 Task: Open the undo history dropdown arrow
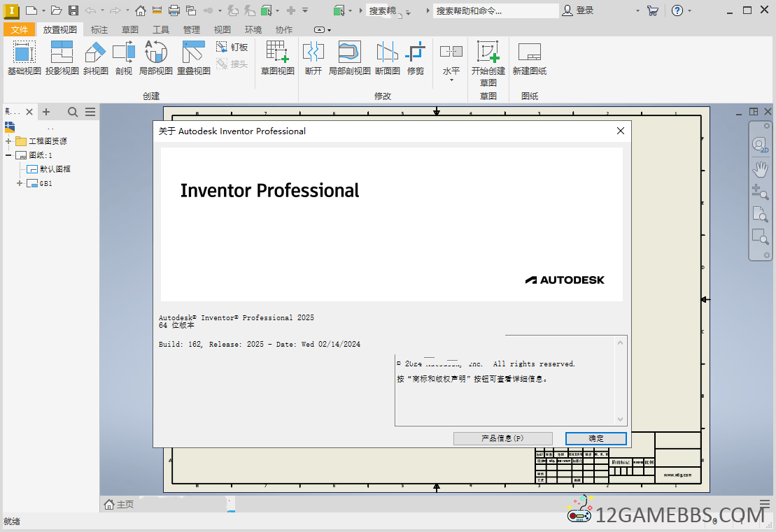[102, 10]
